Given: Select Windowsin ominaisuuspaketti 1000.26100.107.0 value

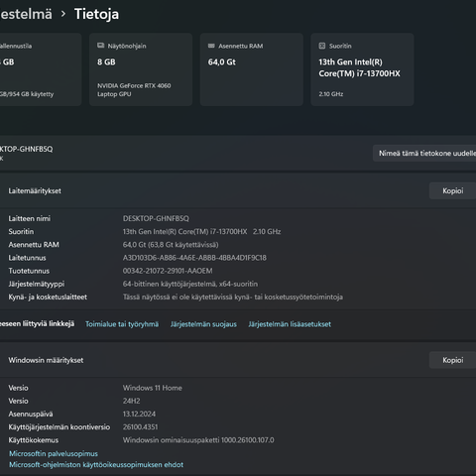Looking at the screenshot, I should 198,440.
